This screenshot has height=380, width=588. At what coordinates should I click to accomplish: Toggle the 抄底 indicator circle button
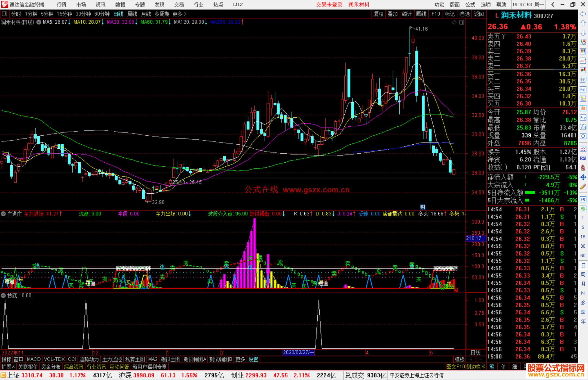[3, 296]
